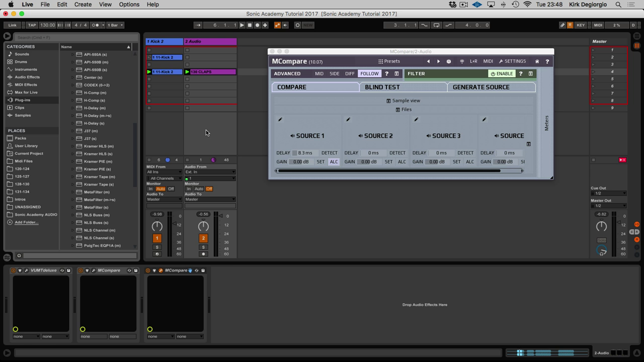Screen dimensions: 644x362
Task: Toggle MIDI map mode switch
Action: click(x=598, y=25)
